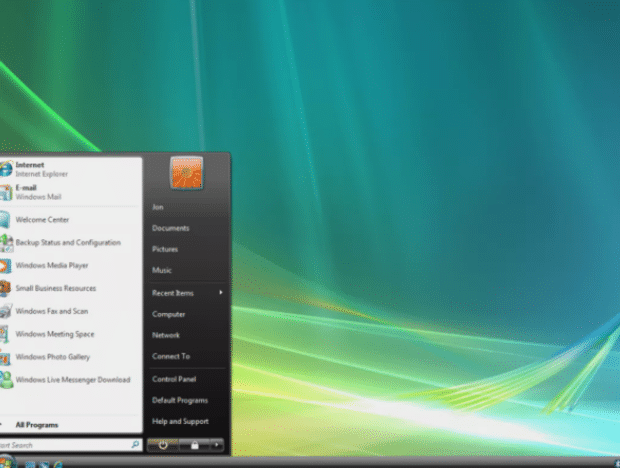Click the lock computer icon

(196, 445)
